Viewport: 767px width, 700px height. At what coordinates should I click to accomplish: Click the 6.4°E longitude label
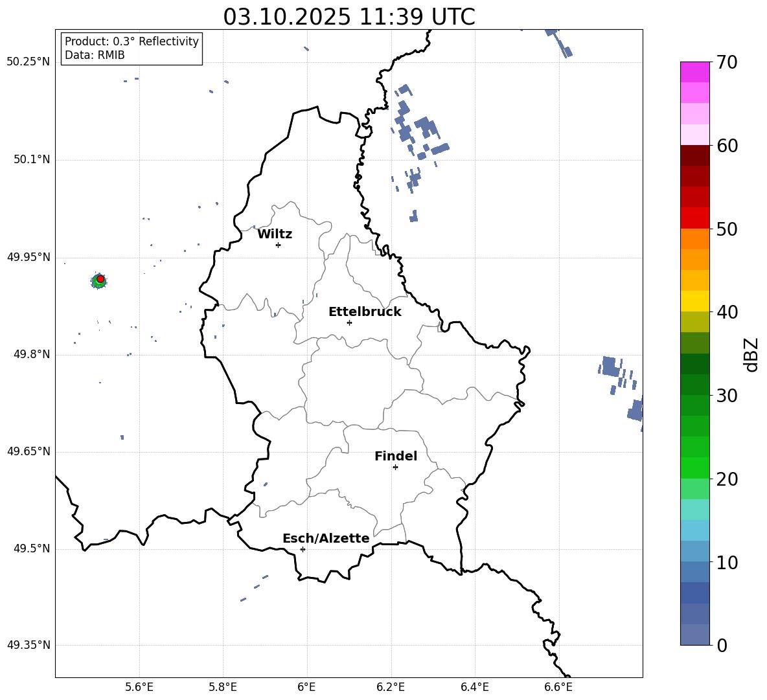(x=474, y=687)
